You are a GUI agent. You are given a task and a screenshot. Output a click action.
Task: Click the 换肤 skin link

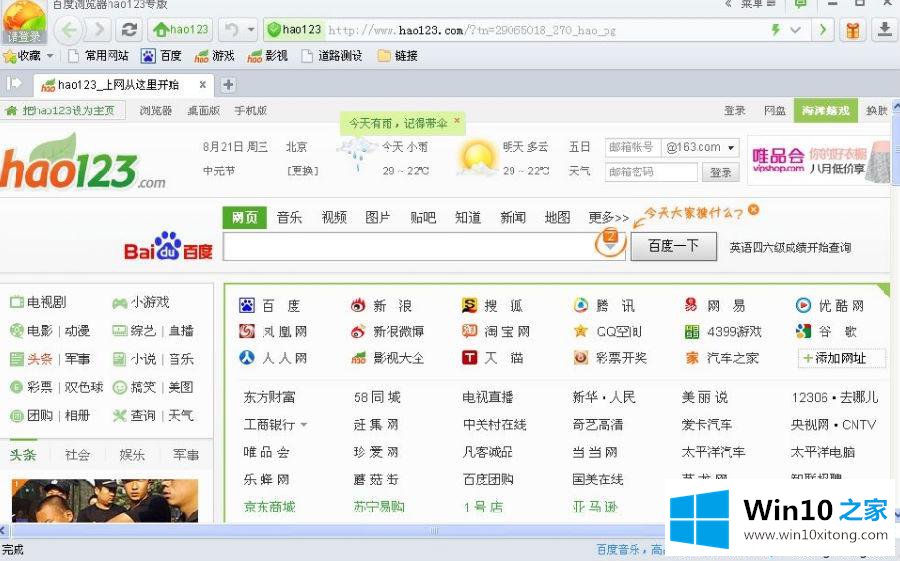click(x=876, y=111)
